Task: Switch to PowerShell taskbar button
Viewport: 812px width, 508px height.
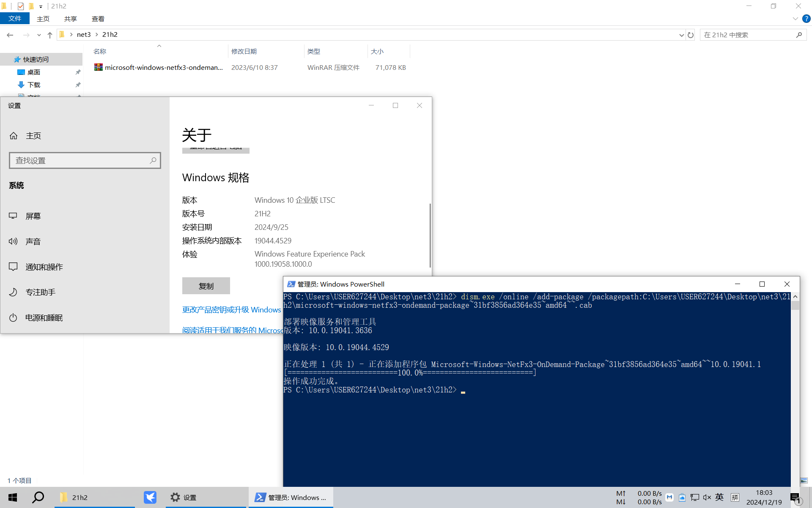Action: [x=291, y=497]
